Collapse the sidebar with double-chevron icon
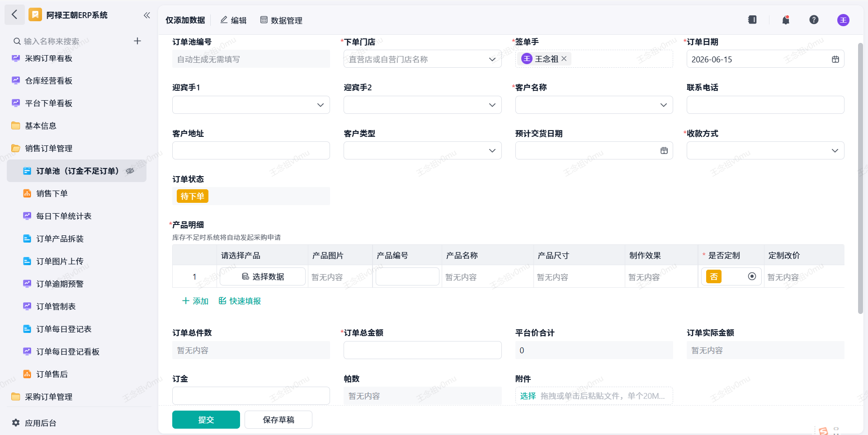The image size is (868, 435). pyautogui.click(x=147, y=15)
